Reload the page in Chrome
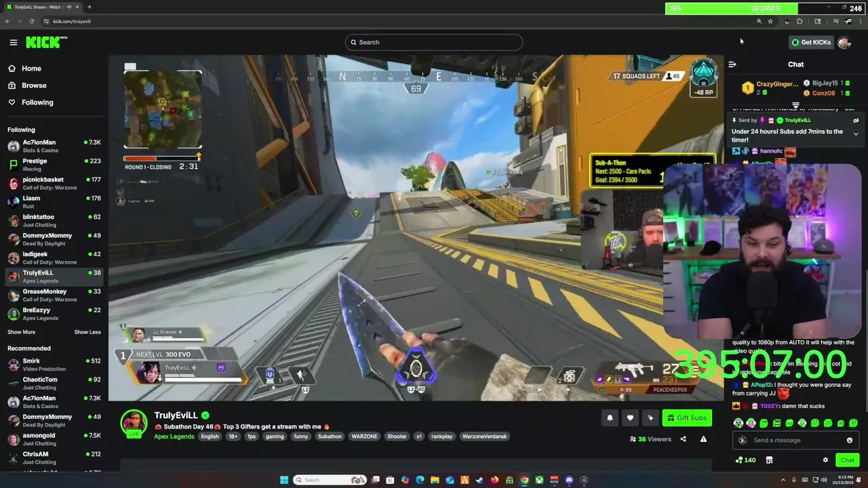This screenshot has width=868, height=488. [x=31, y=21]
